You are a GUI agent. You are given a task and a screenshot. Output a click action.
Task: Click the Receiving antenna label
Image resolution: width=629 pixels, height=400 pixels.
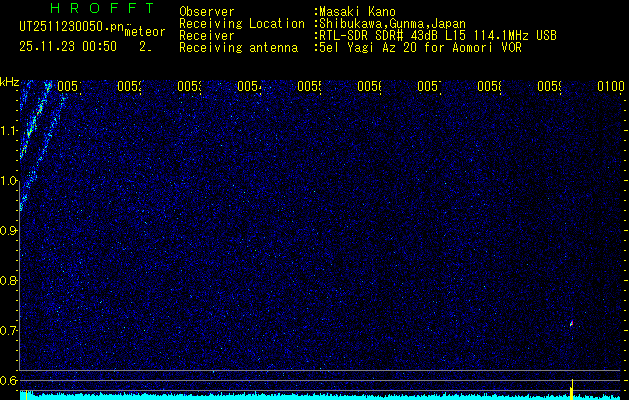point(238,48)
